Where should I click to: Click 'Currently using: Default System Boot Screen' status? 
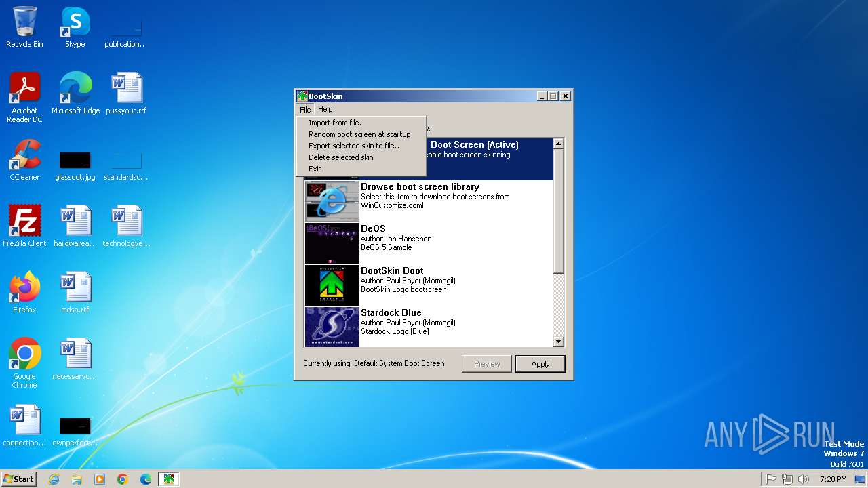point(374,363)
